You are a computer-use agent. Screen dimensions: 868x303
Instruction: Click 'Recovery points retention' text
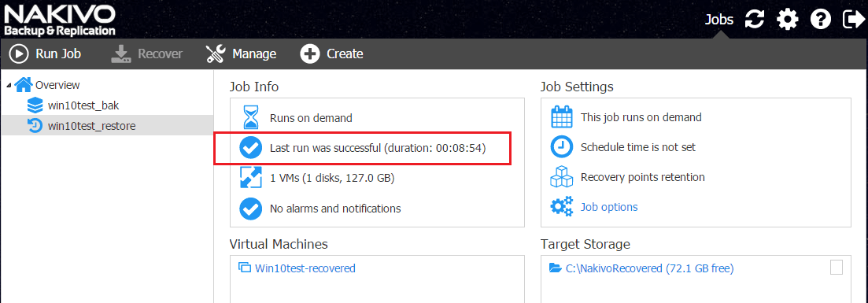point(643,177)
